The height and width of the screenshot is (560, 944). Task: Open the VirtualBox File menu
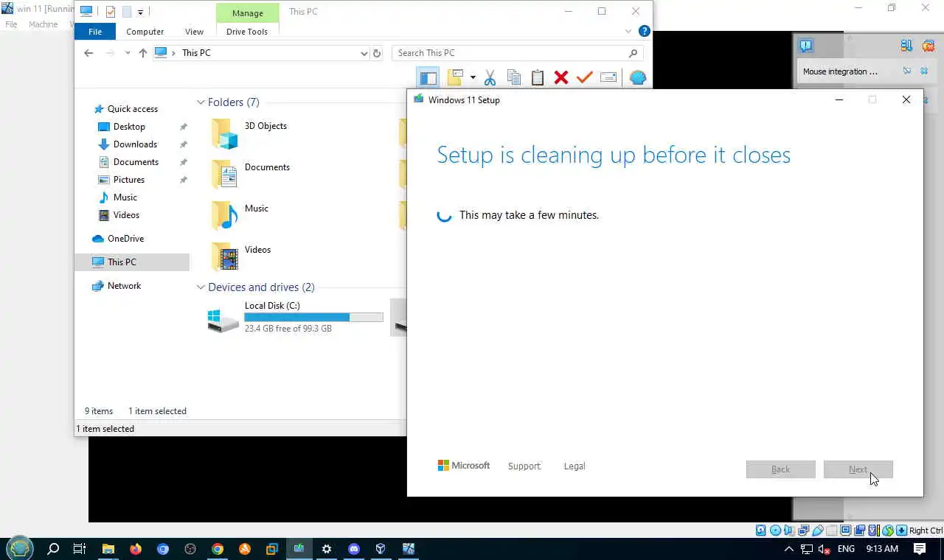[x=11, y=24]
